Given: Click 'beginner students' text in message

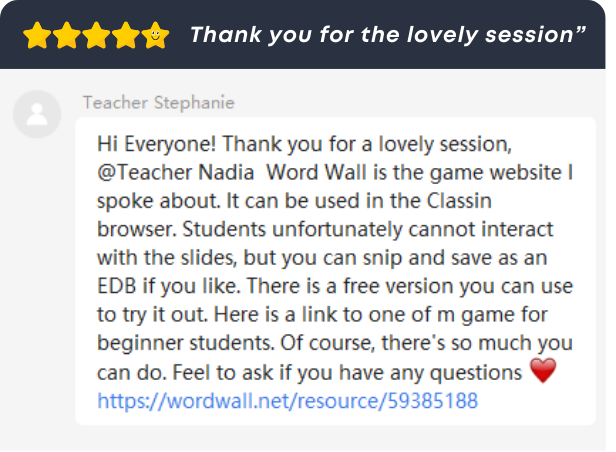Looking at the screenshot, I should [x=185, y=344].
